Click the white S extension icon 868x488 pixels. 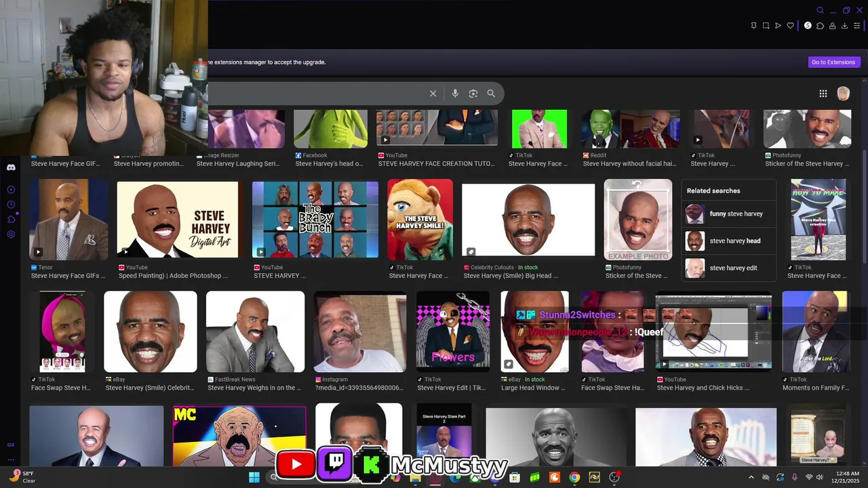coord(808,26)
